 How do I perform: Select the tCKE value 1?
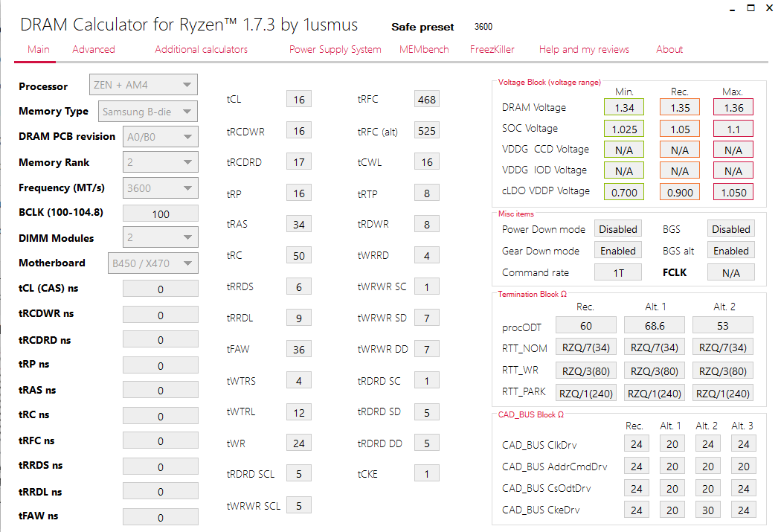427,474
